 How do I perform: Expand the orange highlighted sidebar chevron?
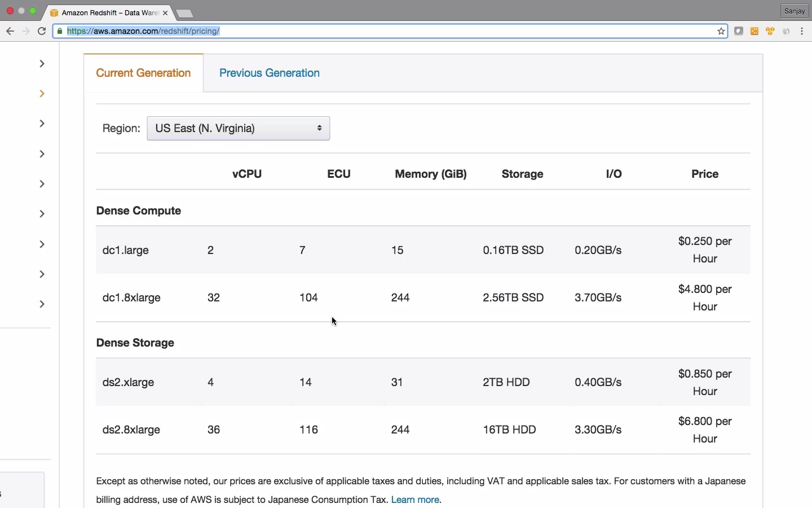[x=42, y=94]
